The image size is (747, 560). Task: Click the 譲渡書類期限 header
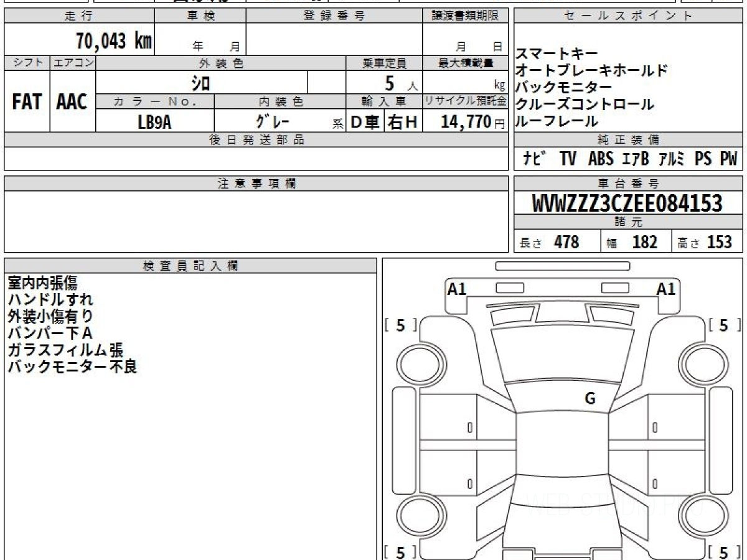466,17
